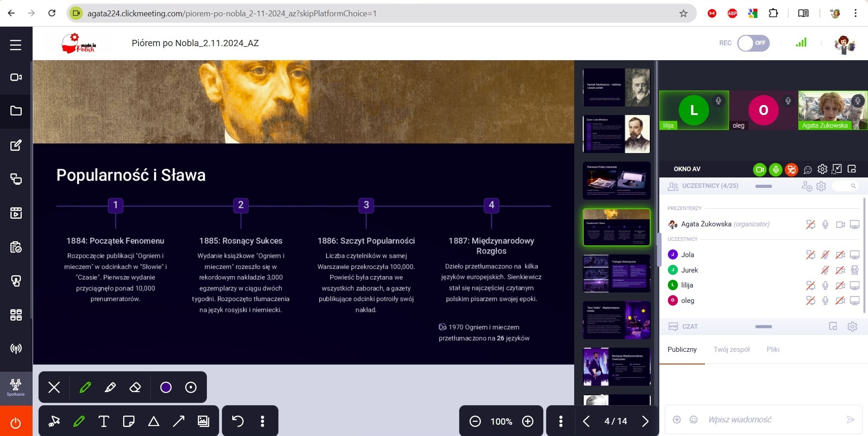Select the eraser tool

pos(135,388)
